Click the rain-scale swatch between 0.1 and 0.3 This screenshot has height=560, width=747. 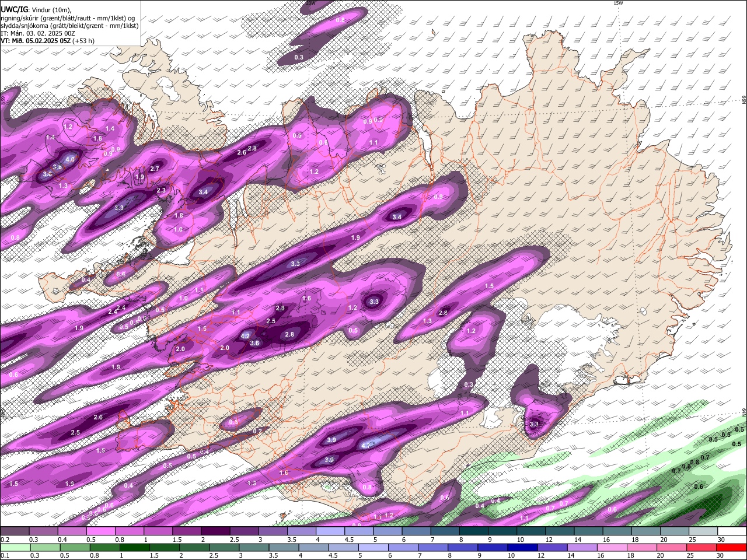[x=15, y=547]
